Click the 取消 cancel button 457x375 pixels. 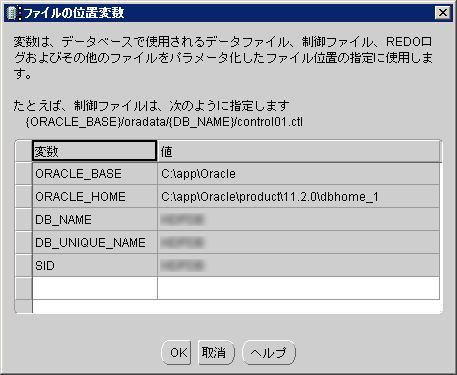216,352
